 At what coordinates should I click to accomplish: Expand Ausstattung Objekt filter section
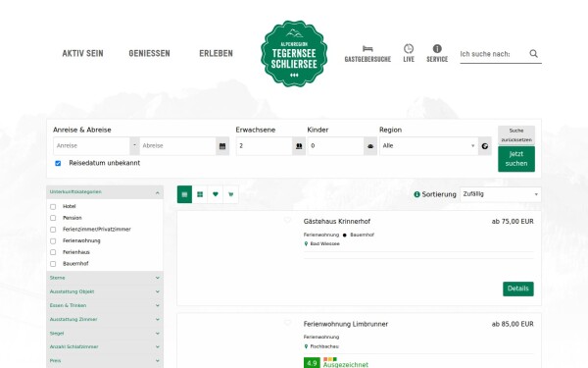(105, 291)
